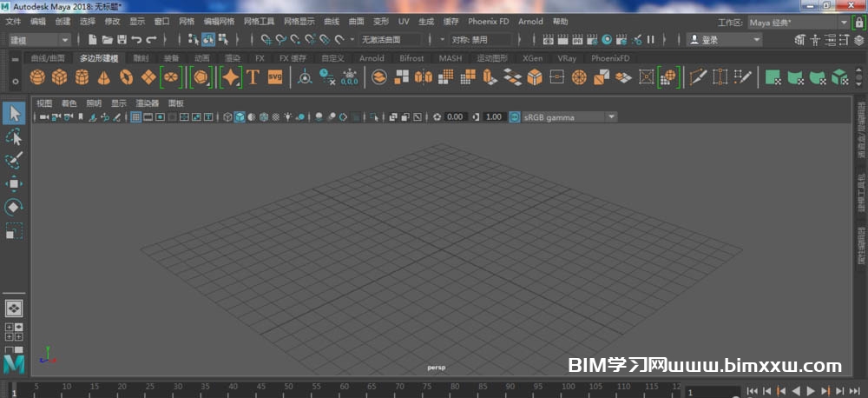
Task: Open the 建模 menu set dropdown
Action: (x=65, y=39)
